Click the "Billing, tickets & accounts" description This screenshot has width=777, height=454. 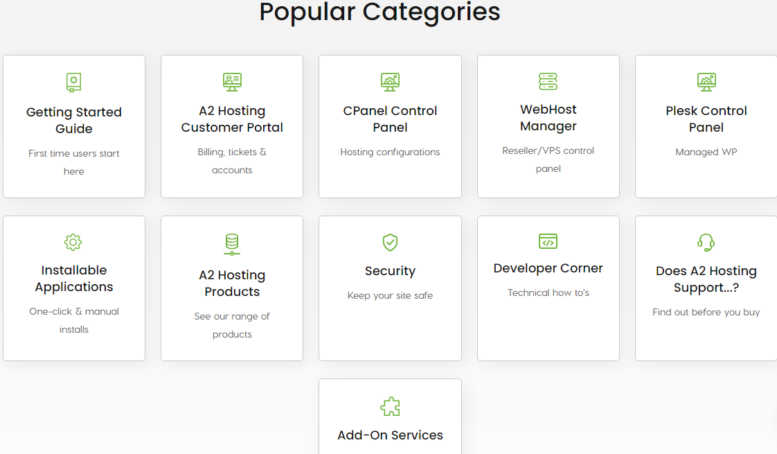tap(232, 161)
